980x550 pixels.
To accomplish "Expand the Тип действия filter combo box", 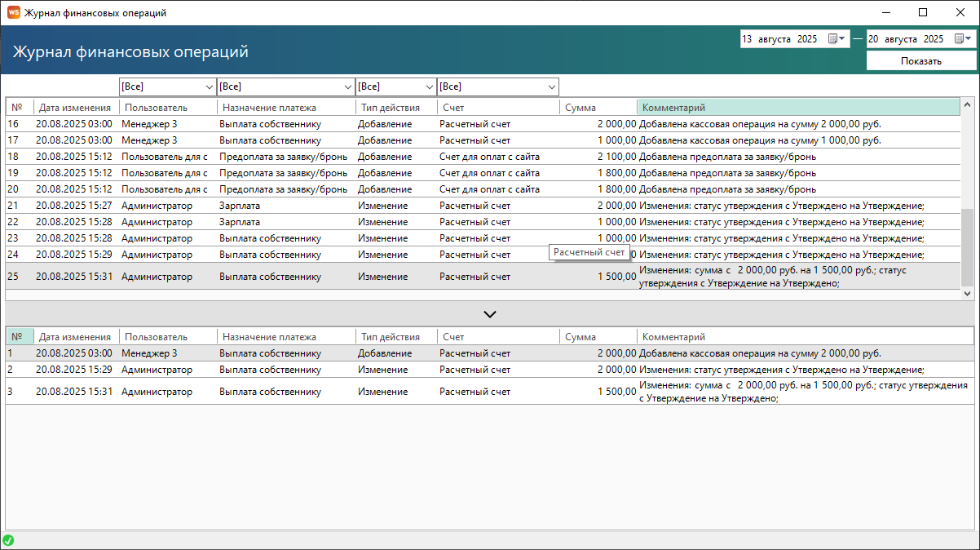I will coord(428,86).
